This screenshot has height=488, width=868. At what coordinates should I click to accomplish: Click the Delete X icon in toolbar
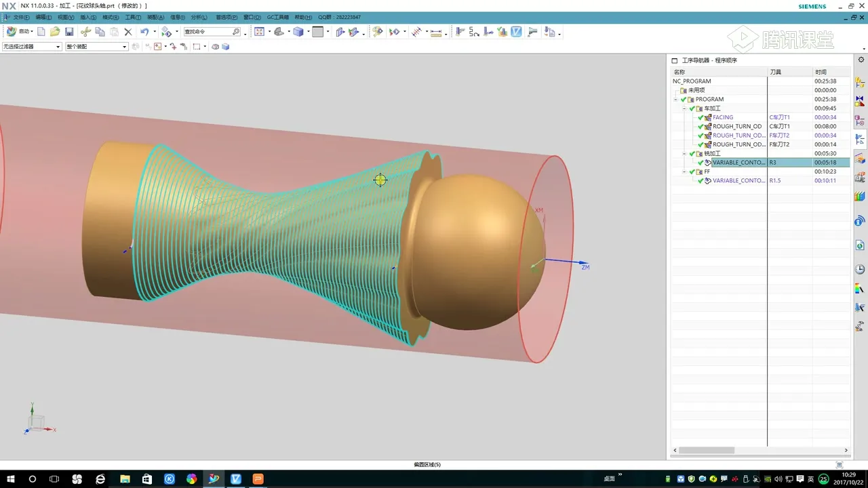pyautogui.click(x=127, y=32)
